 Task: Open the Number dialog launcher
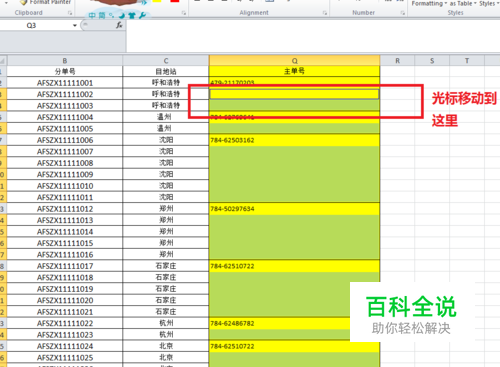click(x=402, y=13)
